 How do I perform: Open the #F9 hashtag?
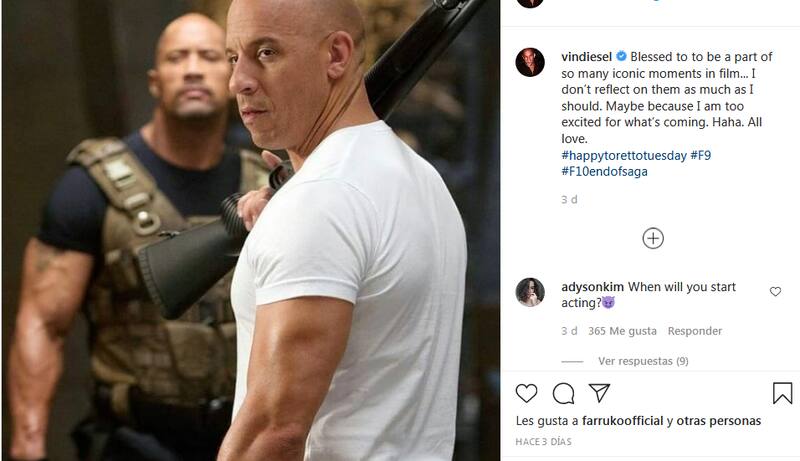point(701,155)
